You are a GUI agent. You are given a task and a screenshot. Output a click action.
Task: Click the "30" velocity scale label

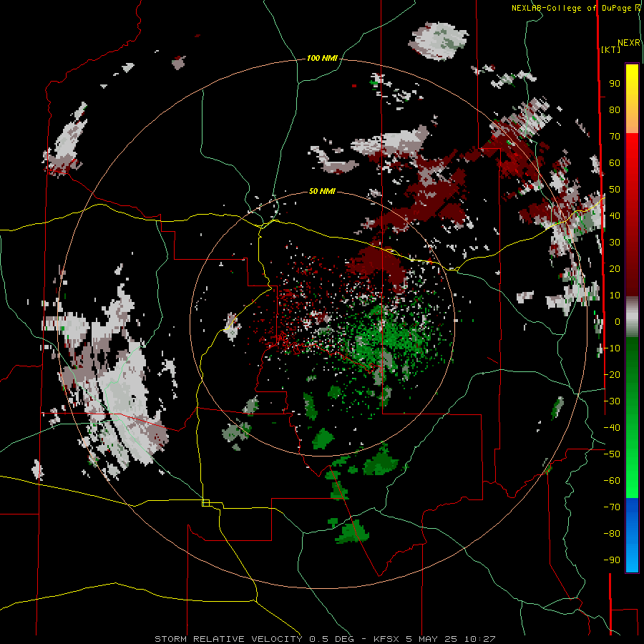(615, 243)
